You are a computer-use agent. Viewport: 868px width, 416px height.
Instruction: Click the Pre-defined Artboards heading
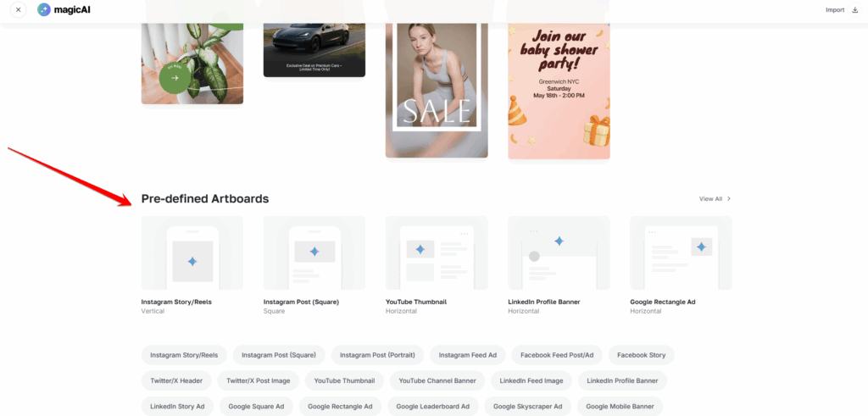pos(205,198)
